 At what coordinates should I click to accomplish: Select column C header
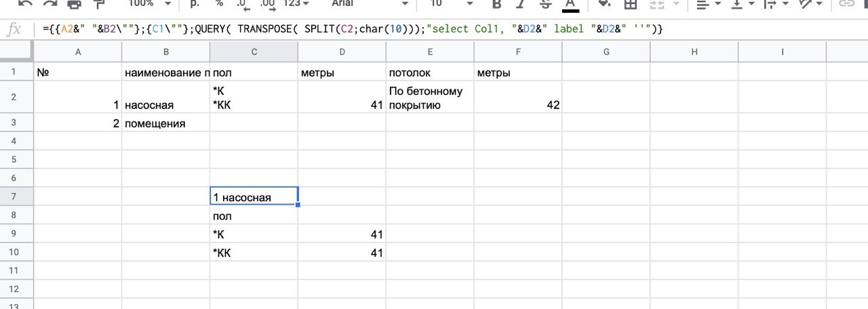254,52
